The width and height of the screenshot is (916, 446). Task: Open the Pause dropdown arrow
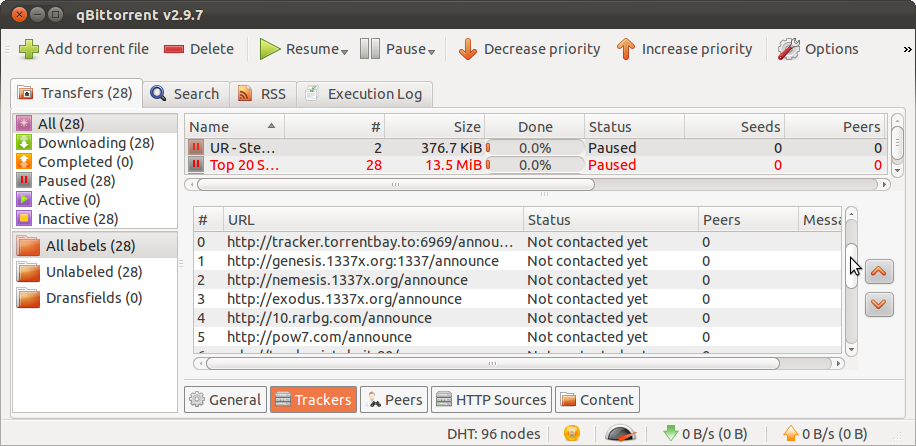pos(431,53)
